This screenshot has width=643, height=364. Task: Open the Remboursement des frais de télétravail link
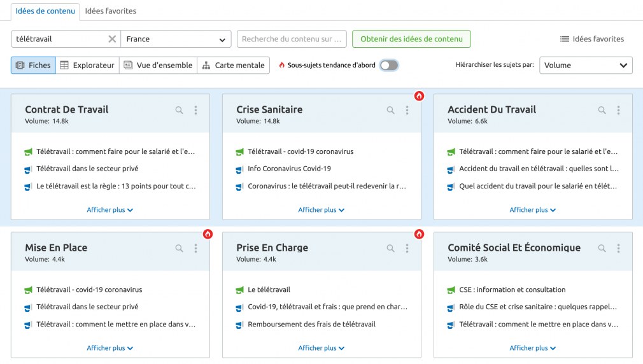pyautogui.click(x=312, y=325)
